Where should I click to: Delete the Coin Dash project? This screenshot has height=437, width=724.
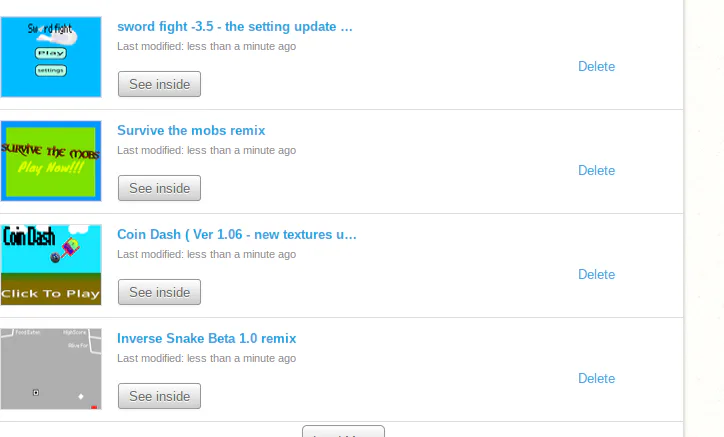click(597, 274)
